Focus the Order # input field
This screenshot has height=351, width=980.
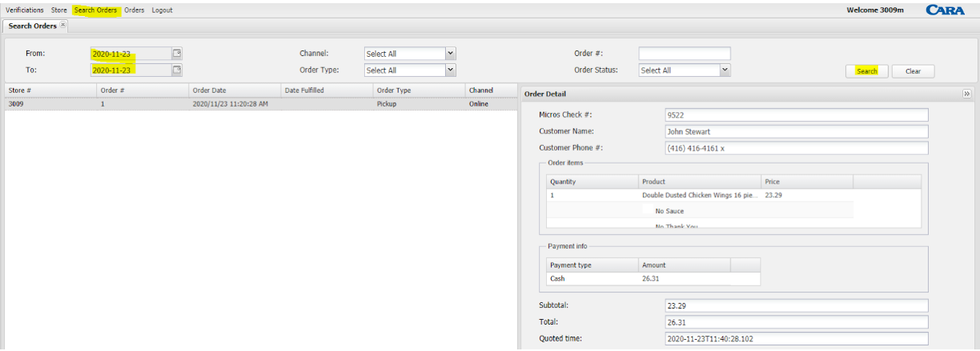coord(684,54)
